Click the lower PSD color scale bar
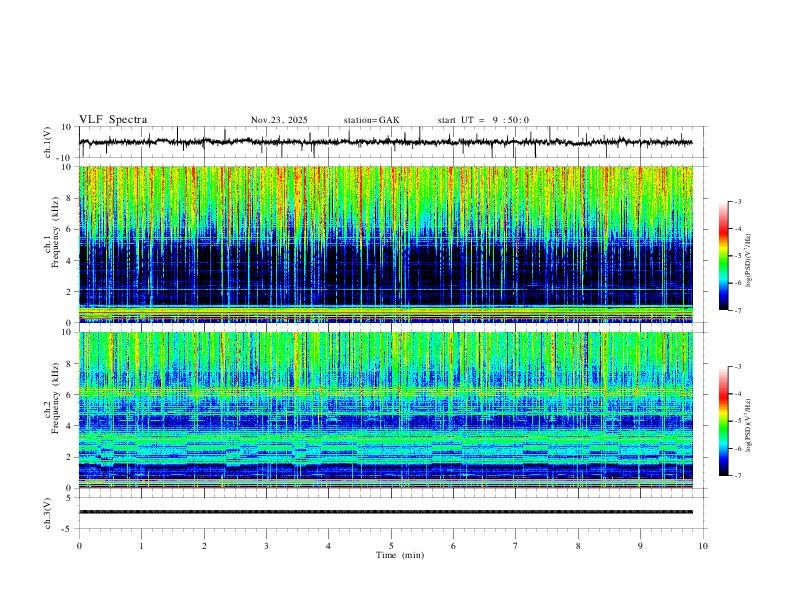Viewport: 792px width, 612px height. pyautogui.click(x=724, y=421)
